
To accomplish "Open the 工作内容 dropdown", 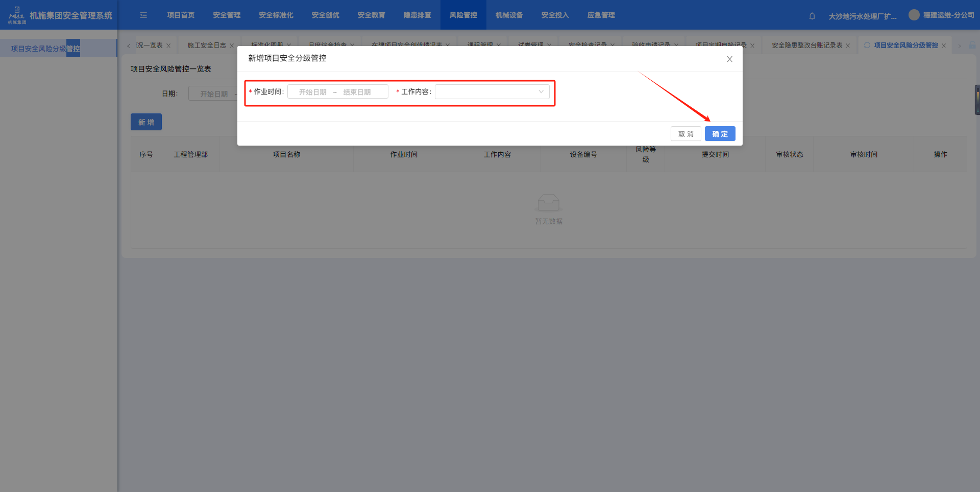I will pos(487,92).
